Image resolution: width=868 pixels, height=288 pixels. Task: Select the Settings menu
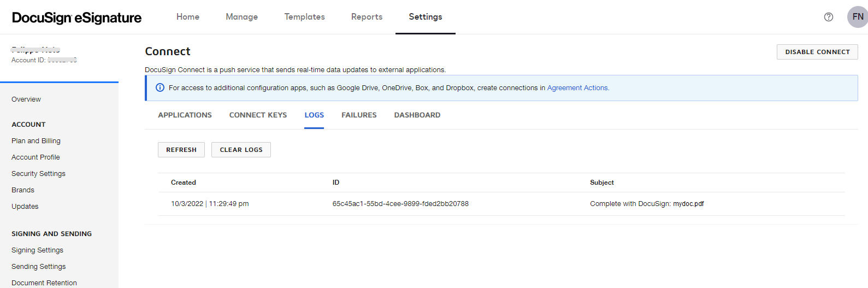[x=426, y=17]
